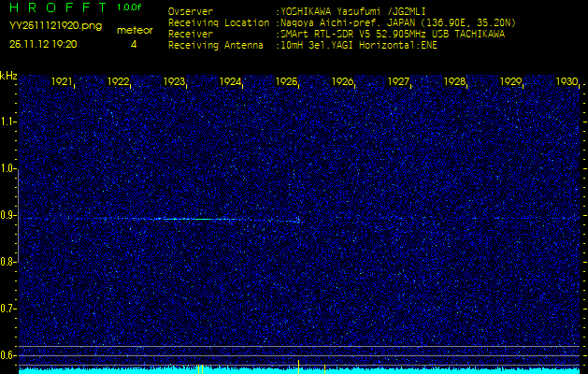
Task: Click the 0.9 kHz axis label
Action: [x=7, y=215]
